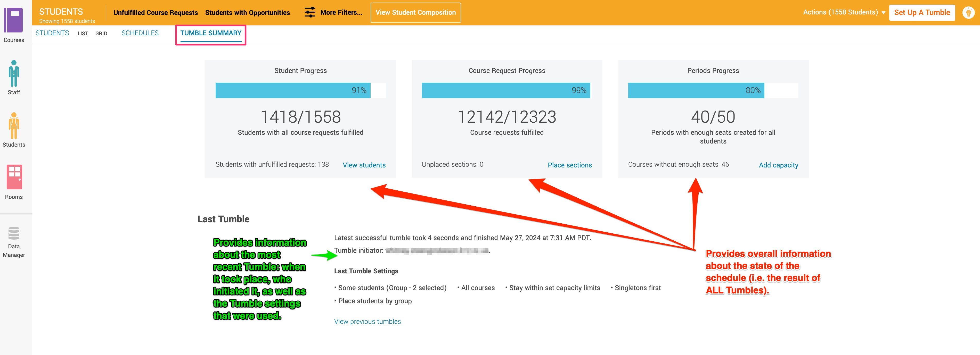Click the View students link
Image resolution: width=980 pixels, height=355 pixels.
[364, 165]
